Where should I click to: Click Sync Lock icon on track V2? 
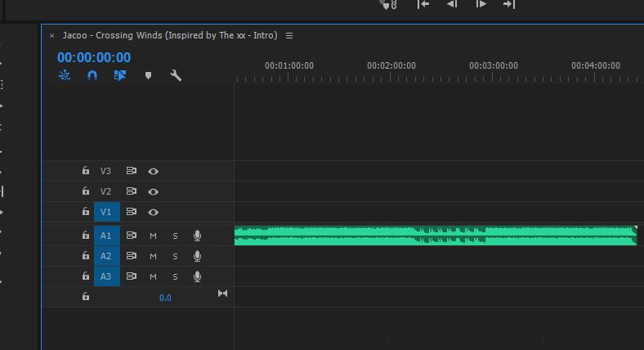[131, 191]
